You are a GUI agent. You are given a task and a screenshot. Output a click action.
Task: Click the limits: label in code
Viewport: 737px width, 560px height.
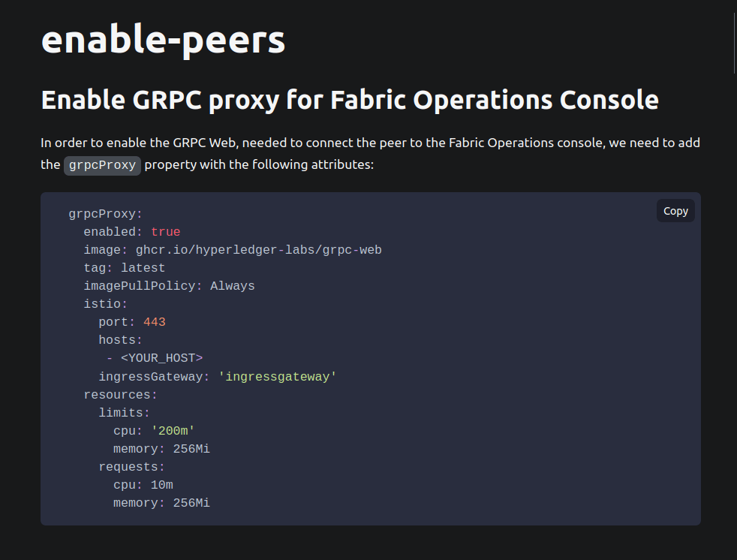coord(123,412)
